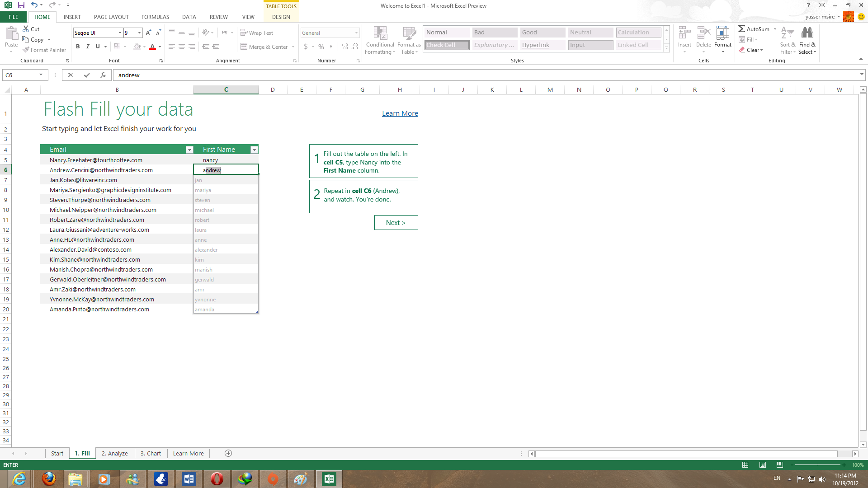Click the Insert Function fx icon
868x488 pixels.
103,75
